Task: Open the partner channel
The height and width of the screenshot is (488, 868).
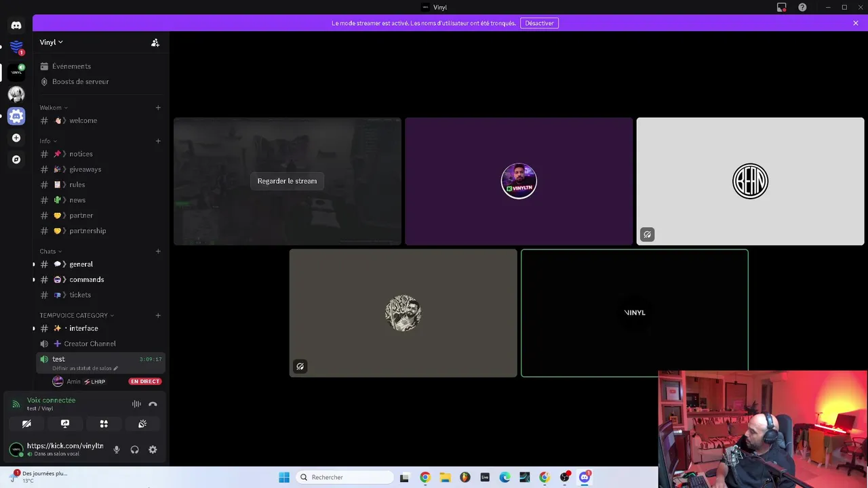Action: coord(100,216)
